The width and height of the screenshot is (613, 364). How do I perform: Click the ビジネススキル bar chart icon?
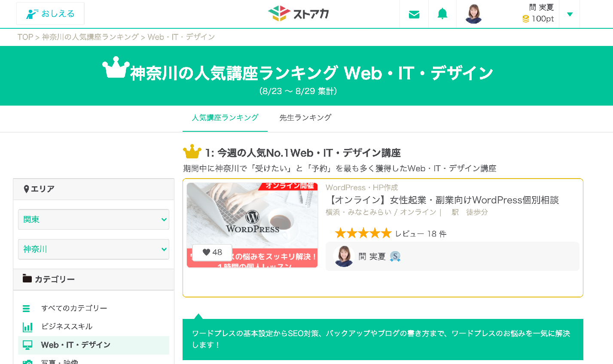coord(27,327)
